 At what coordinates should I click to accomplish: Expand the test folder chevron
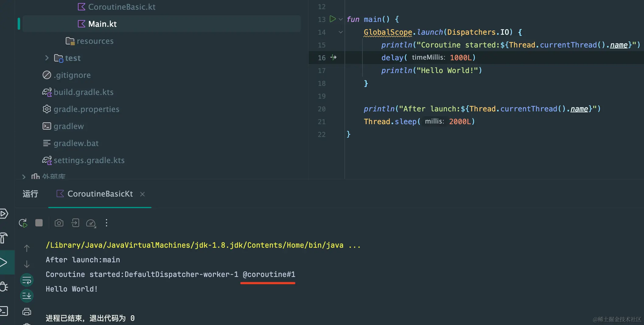click(47, 58)
